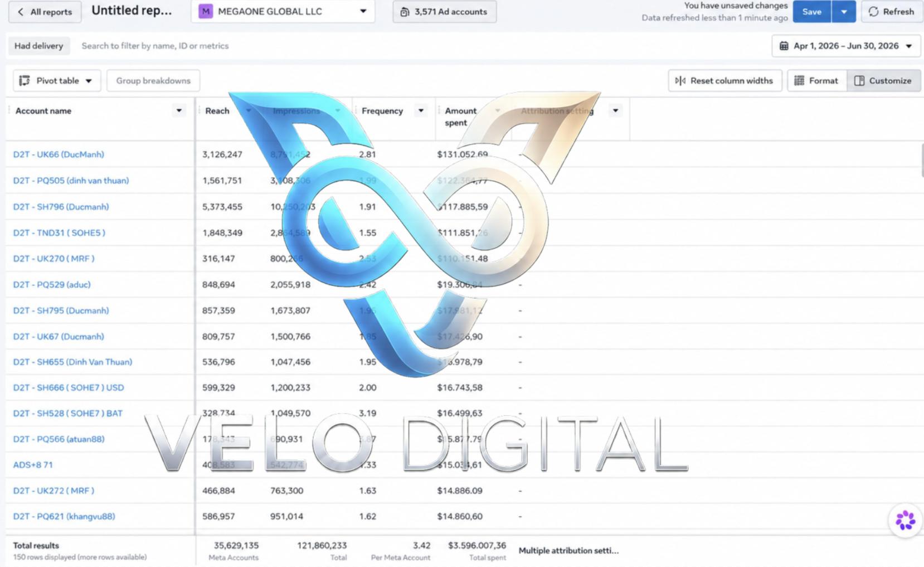The width and height of the screenshot is (924, 567).
Task: Open the Pivot table layout dropdown
Action: [x=57, y=81]
